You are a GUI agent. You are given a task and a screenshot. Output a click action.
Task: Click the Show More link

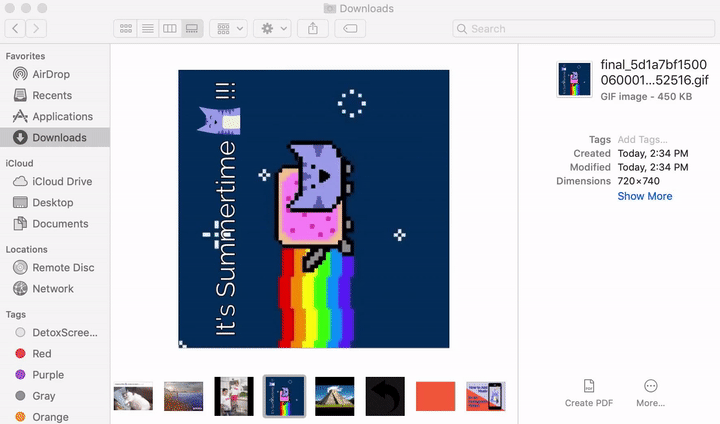(644, 197)
